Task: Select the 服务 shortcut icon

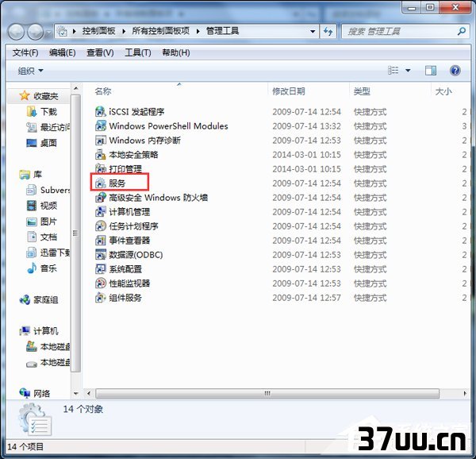Action: 101,183
